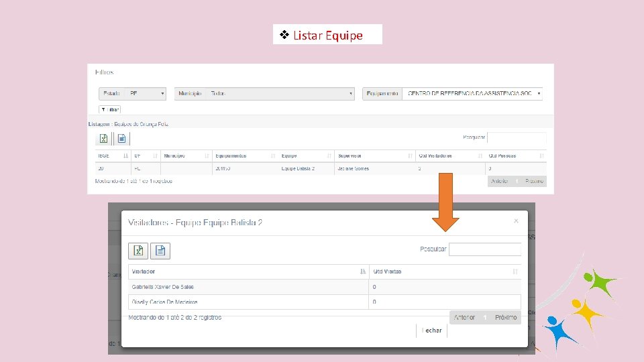Select Gabriella Xavier De Sales row

point(325,287)
